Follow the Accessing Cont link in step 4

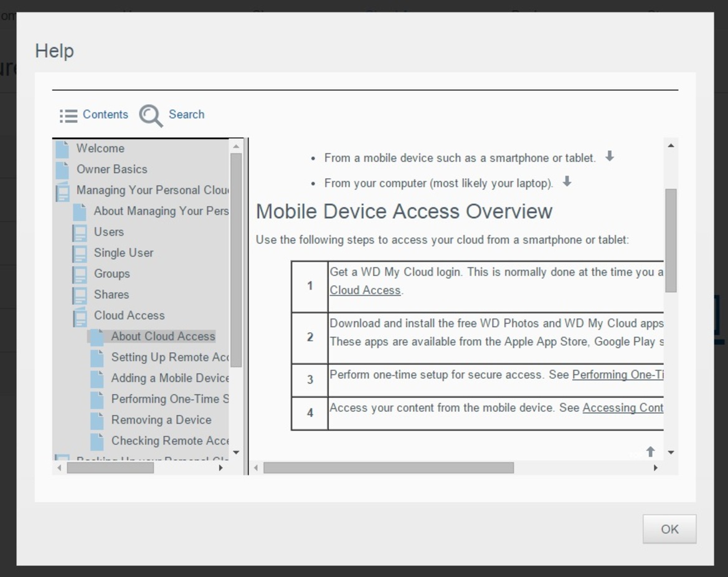623,408
